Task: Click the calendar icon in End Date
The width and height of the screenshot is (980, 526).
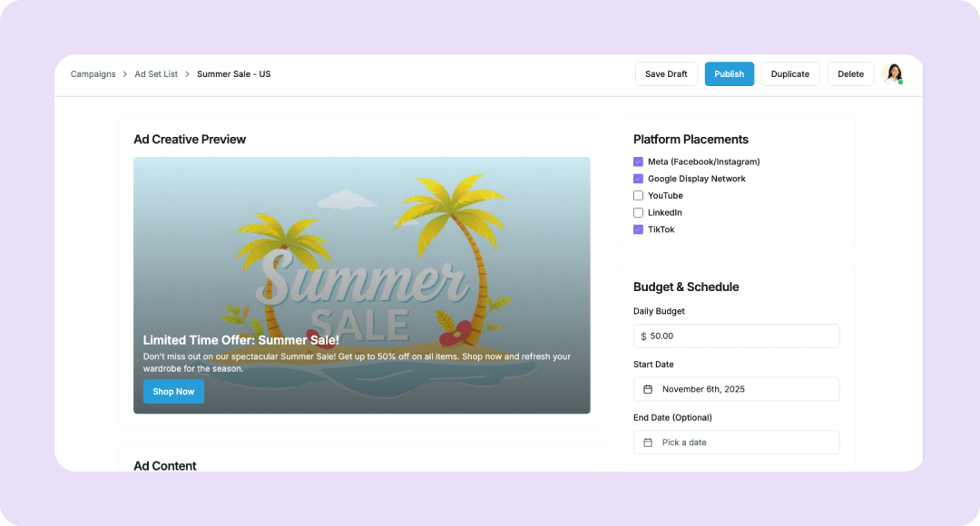Action: pos(648,443)
